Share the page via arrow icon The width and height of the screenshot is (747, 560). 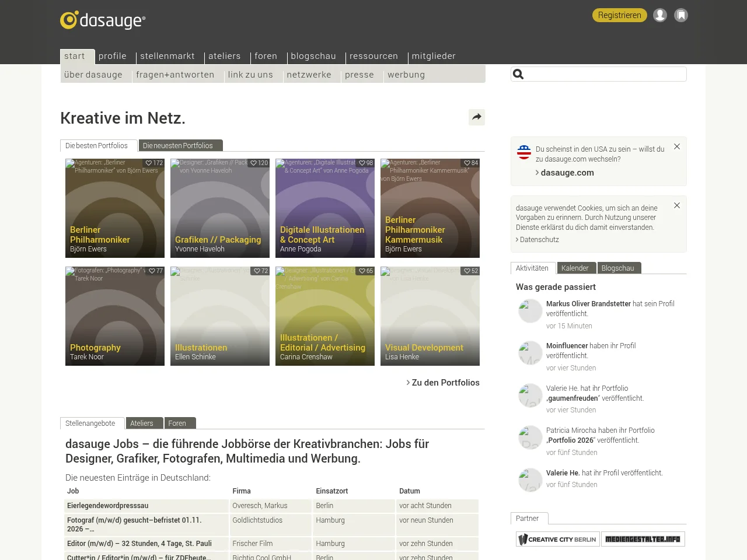[x=477, y=117]
